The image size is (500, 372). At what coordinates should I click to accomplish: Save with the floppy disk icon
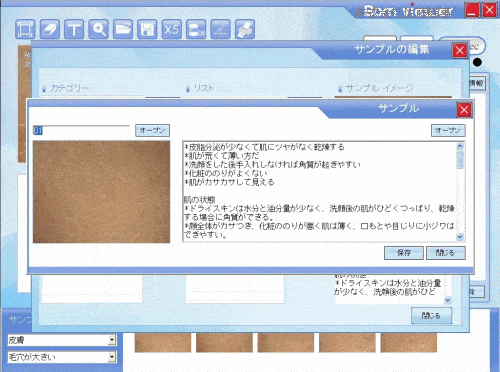pos(147,29)
